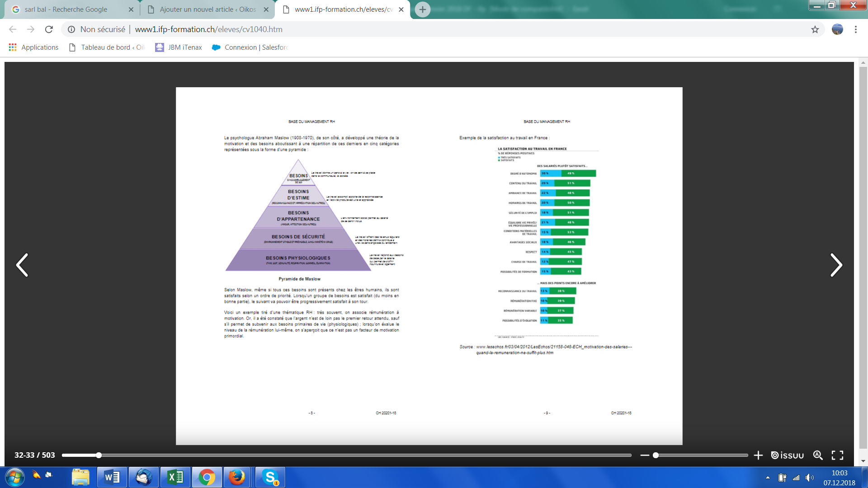
Task: Open Applications bookmarks shortcut
Action: tap(33, 47)
